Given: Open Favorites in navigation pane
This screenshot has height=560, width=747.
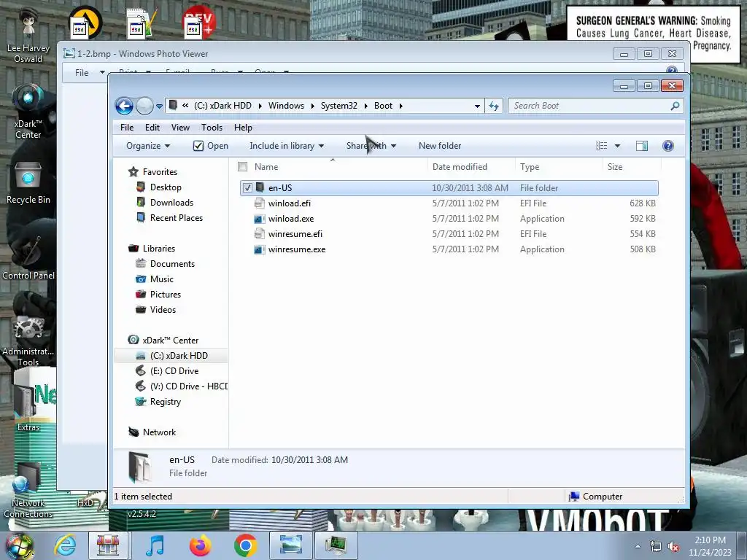Looking at the screenshot, I should coord(160,172).
